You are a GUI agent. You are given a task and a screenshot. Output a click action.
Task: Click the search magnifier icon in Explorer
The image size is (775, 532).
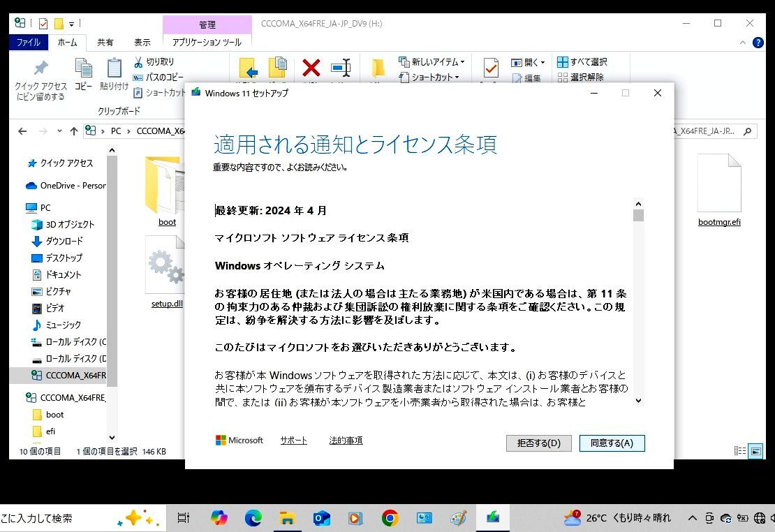[747, 131]
